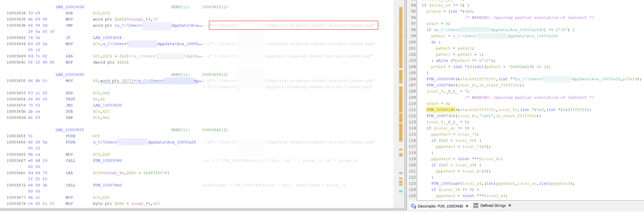Select address 1000365f PUSH ECX row
The height and width of the screenshot is (212, 644).
[x=17, y=136]
